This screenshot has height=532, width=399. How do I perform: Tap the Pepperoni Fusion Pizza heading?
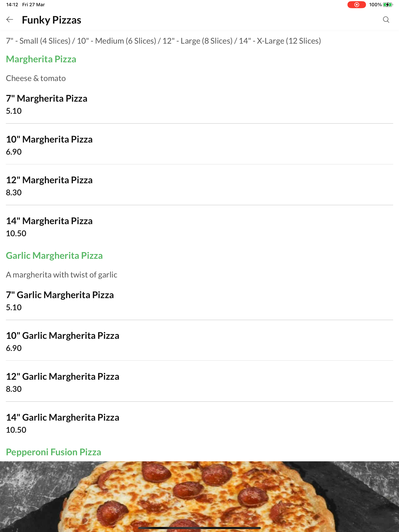tap(53, 452)
